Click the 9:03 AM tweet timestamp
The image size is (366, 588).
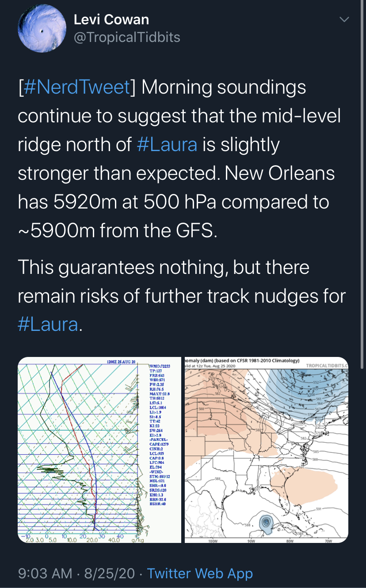pos(45,573)
